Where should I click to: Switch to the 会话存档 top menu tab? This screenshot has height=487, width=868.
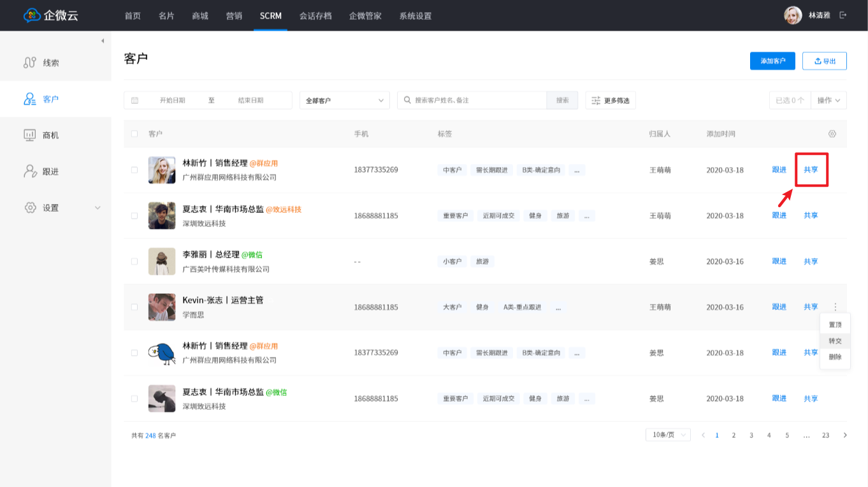click(315, 16)
